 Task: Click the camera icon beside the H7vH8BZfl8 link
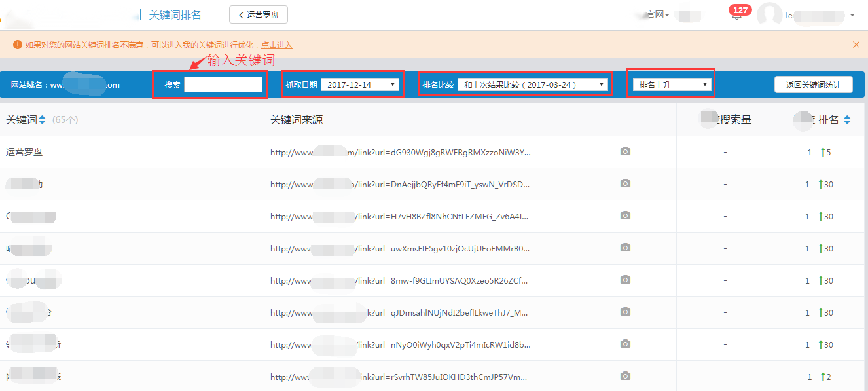(x=625, y=215)
